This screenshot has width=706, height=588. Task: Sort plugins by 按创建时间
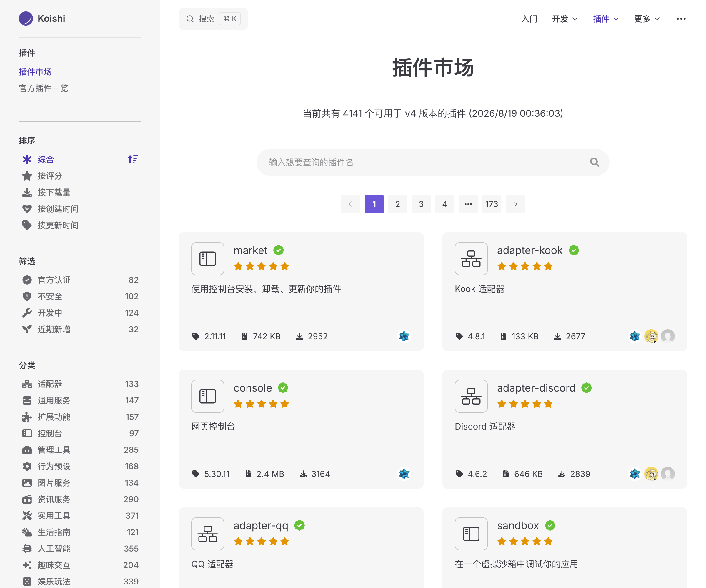80,209
